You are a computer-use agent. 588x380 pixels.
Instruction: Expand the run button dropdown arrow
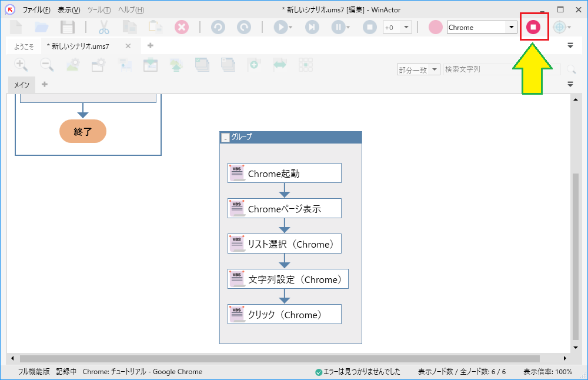point(290,28)
